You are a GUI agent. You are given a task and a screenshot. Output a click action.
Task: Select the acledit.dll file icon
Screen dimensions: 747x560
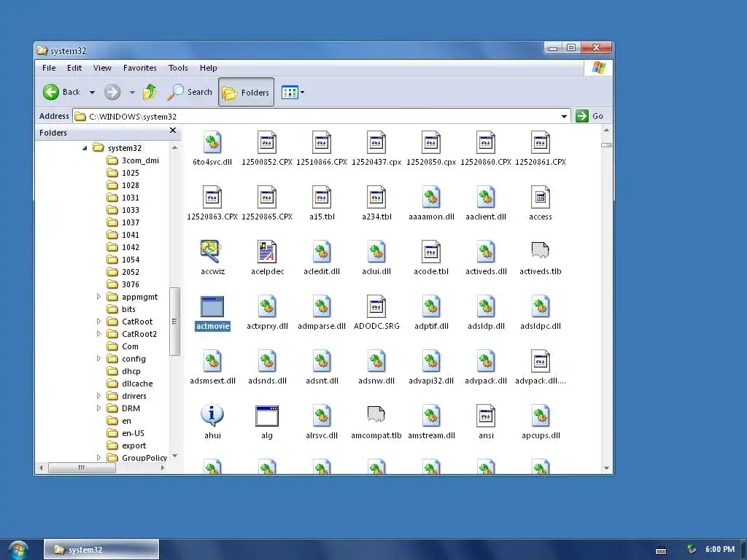[x=322, y=252]
